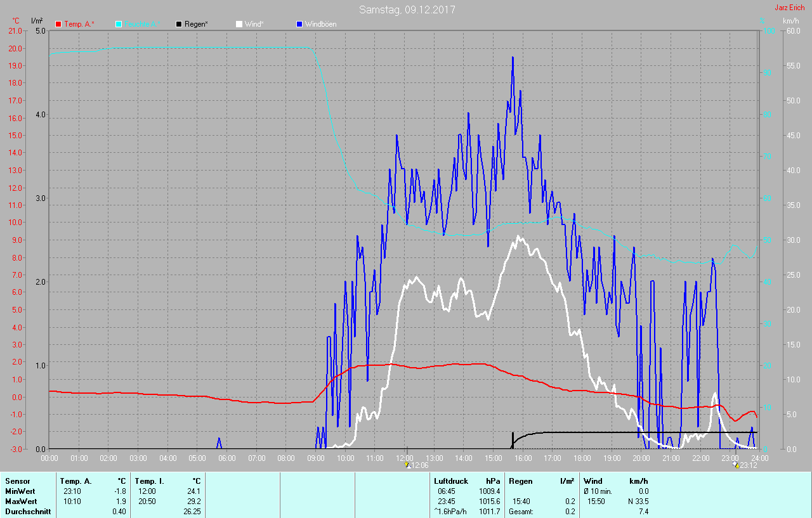
Task: Click the chart title Samstag, 09.12.2017
Action: (407, 10)
